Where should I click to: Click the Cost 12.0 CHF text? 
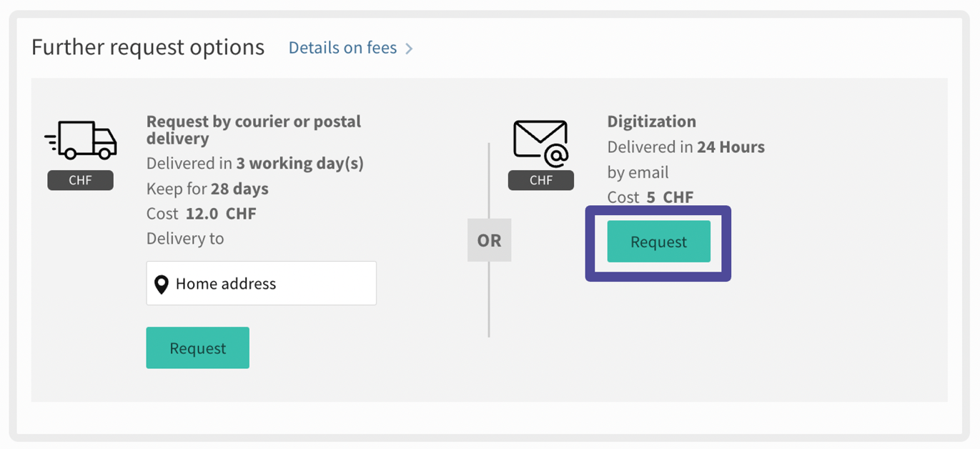[201, 214]
